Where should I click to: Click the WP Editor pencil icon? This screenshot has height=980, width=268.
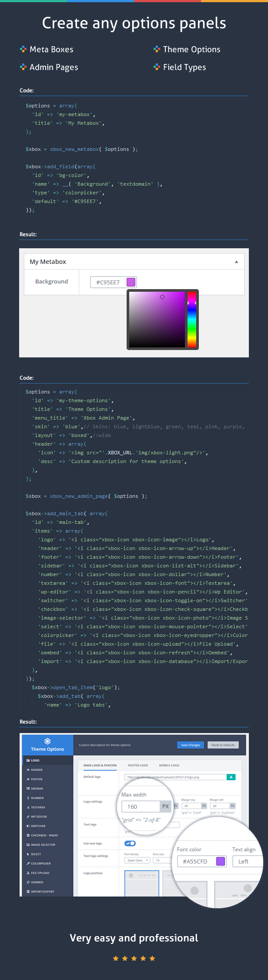click(28, 817)
